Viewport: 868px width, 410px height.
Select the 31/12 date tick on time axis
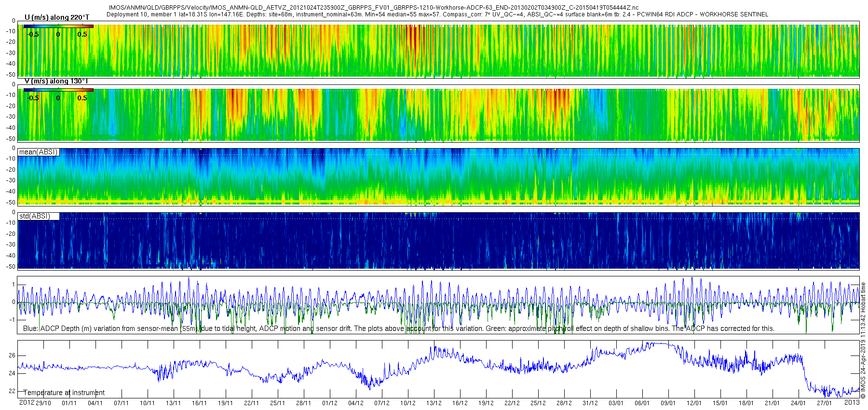pos(590,403)
